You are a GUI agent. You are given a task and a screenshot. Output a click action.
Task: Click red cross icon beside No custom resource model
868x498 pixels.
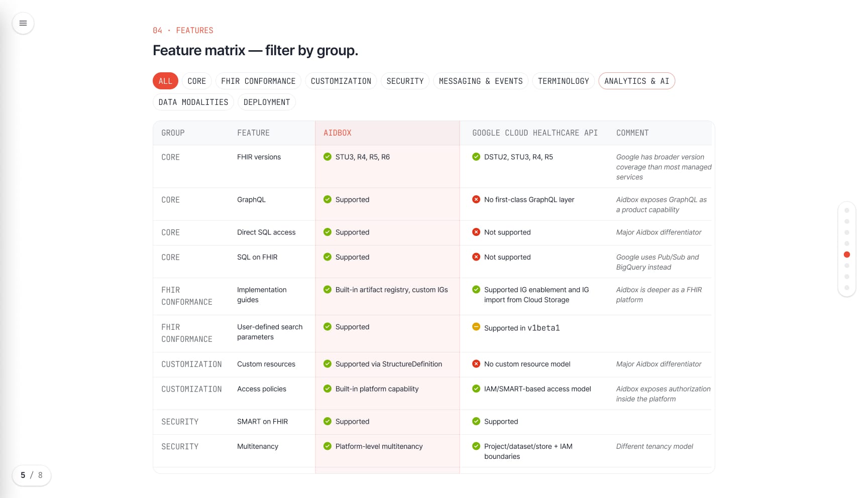476,364
